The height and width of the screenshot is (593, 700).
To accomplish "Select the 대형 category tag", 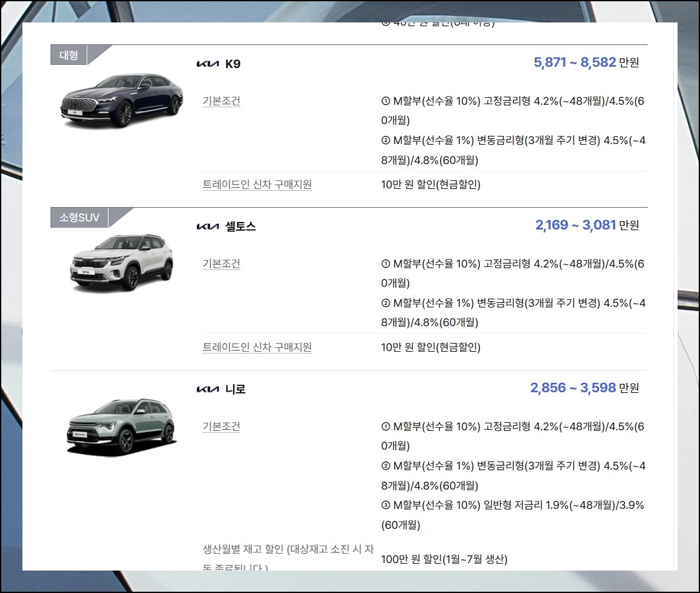I will pyautogui.click(x=69, y=55).
